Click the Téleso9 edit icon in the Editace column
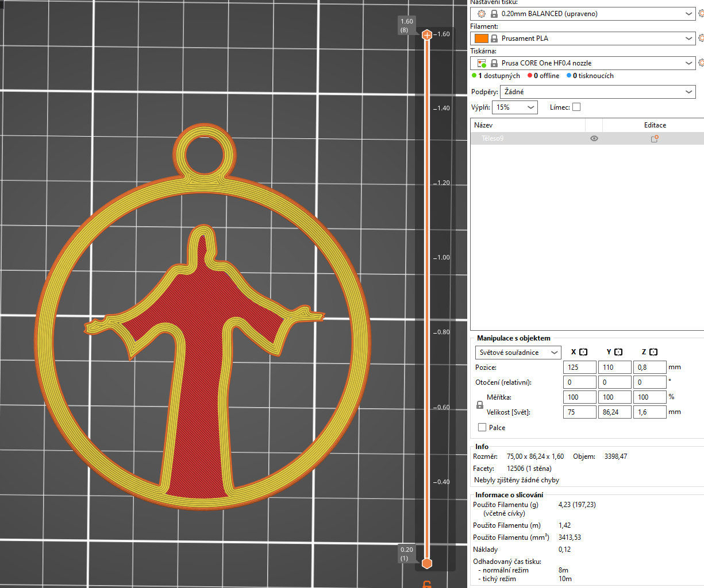The width and height of the screenshot is (704, 588). pos(654,138)
